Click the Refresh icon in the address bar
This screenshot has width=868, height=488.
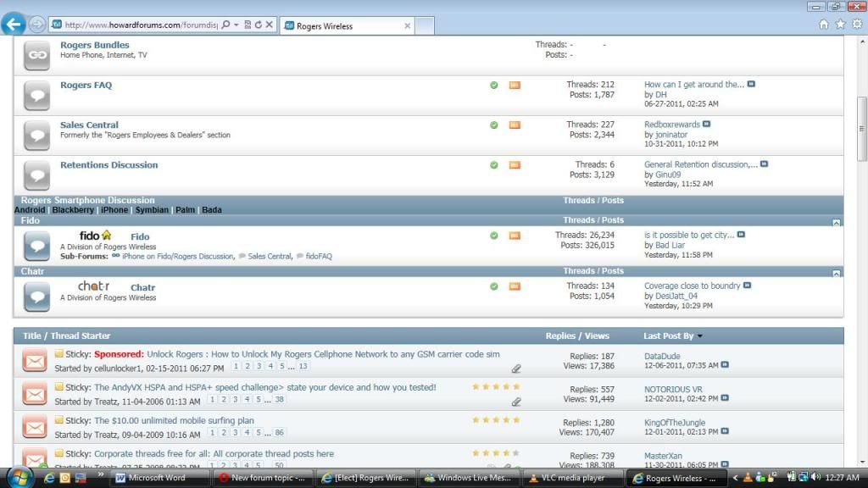pyautogui.click(x=258, y=25)
